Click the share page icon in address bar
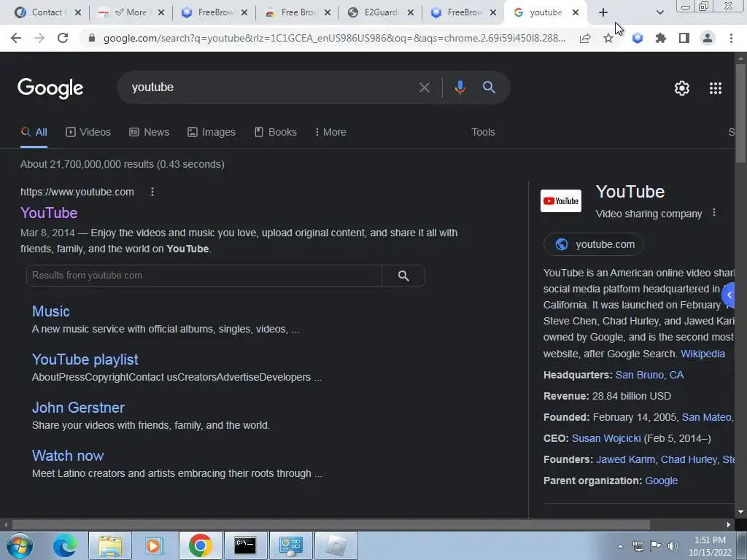The height and width of the screenshot is (560, 747). 585,38
